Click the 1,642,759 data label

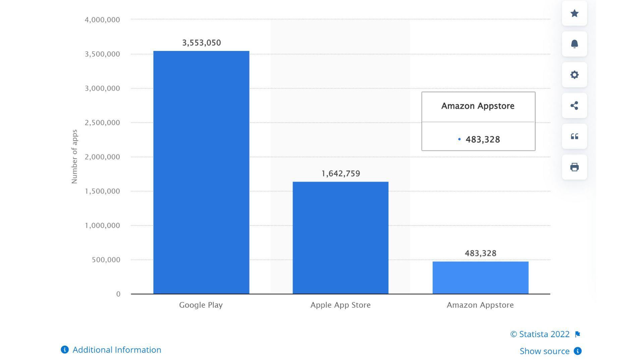(340, 174)
